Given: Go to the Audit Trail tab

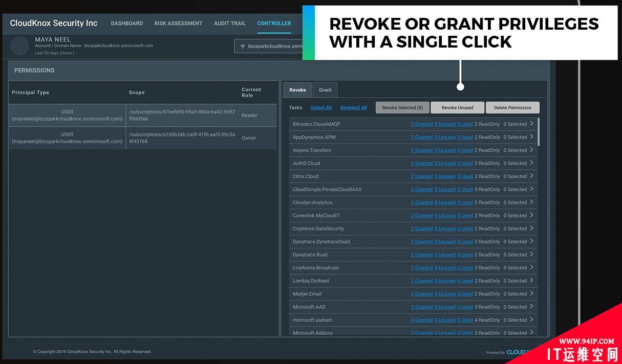Looking at the screenshot, I should click(230, 24).
